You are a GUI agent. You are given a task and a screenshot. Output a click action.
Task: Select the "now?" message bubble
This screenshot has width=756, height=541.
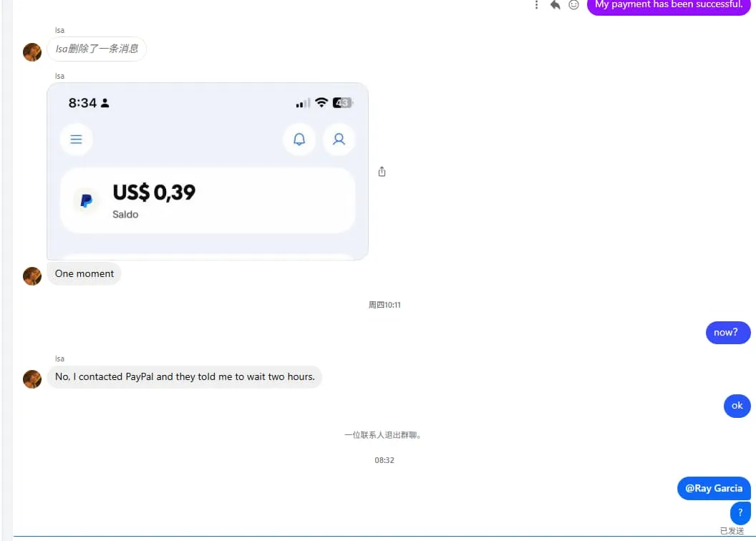coord(725,332)
